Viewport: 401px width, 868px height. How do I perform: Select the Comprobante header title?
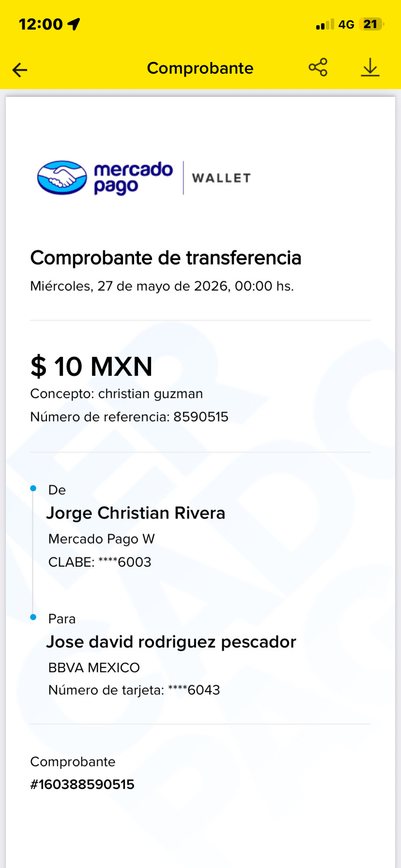coord(200,68)
